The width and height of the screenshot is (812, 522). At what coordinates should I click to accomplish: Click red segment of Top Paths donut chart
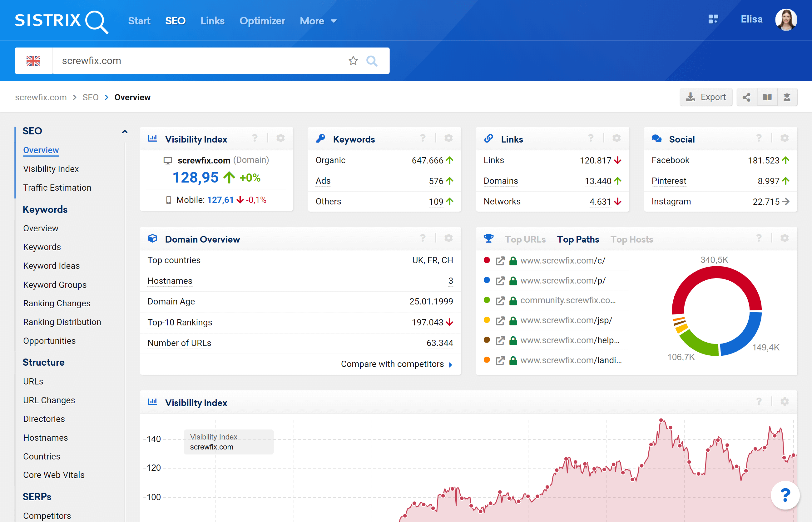[x=716, y=272]
